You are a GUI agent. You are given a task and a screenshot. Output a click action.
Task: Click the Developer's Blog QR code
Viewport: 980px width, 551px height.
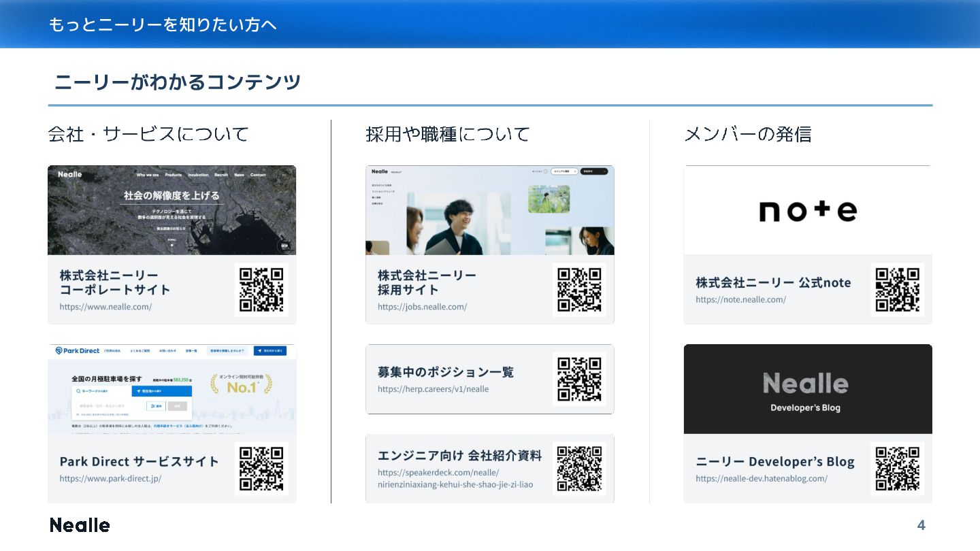click(898, 468)
